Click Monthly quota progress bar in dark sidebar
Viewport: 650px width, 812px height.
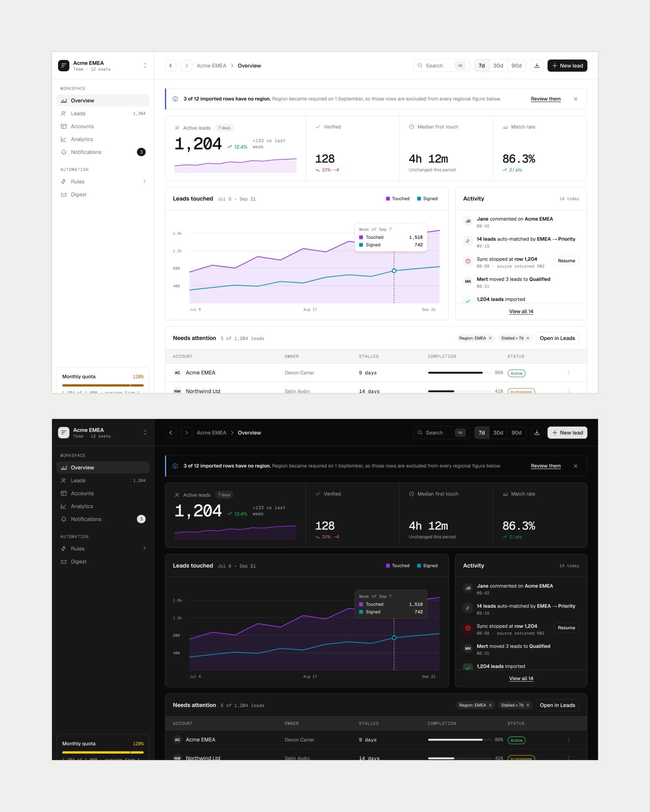(x=103, y=752)
